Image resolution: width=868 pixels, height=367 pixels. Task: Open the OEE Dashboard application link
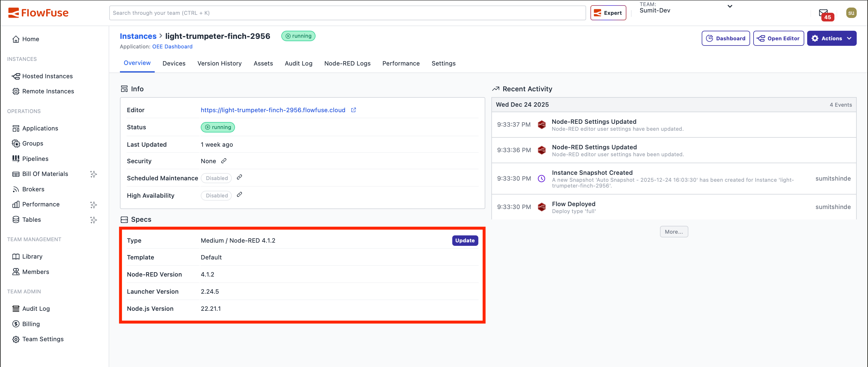172,46
